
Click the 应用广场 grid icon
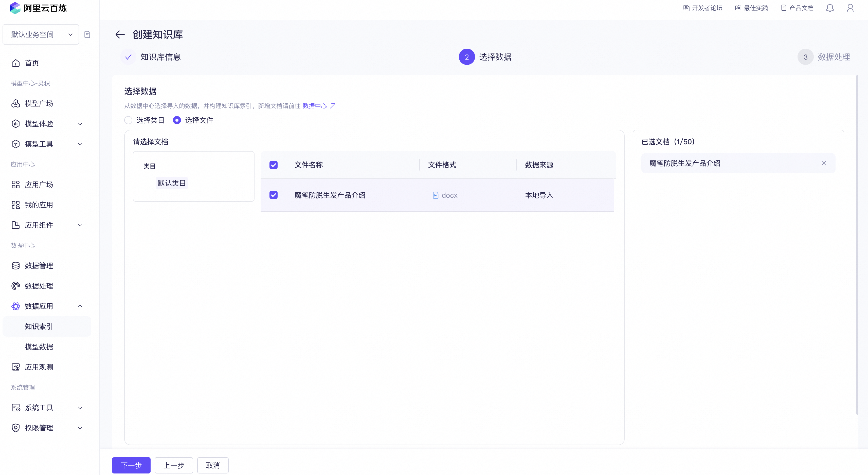(x=15, y=185)
